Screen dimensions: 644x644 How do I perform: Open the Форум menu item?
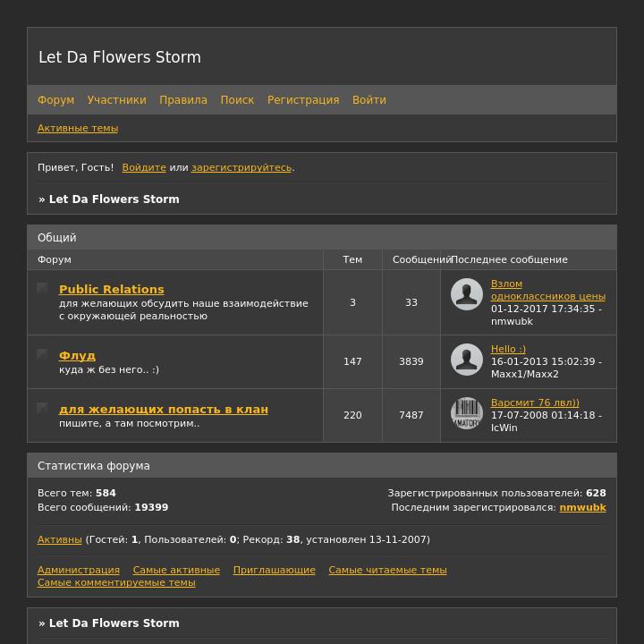55,100
